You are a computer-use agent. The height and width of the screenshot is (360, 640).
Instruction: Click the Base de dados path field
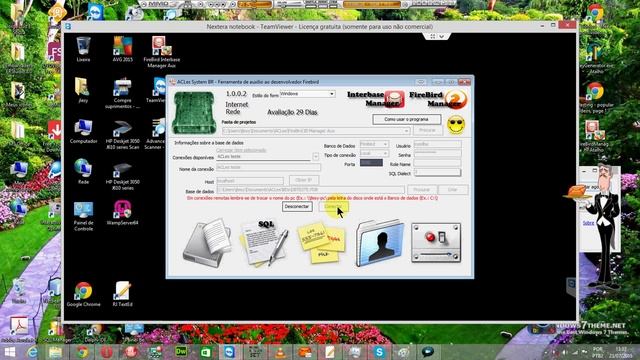click(x=310, y=190)
